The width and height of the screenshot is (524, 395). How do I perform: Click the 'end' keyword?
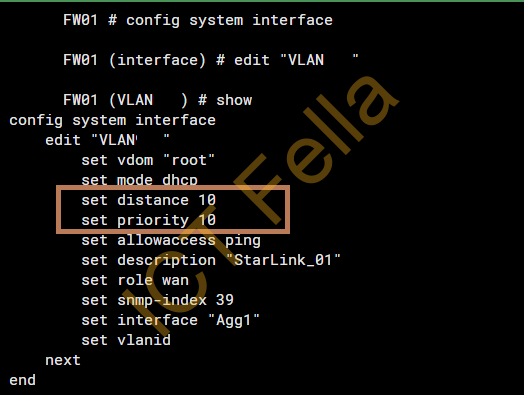point(22,380)
